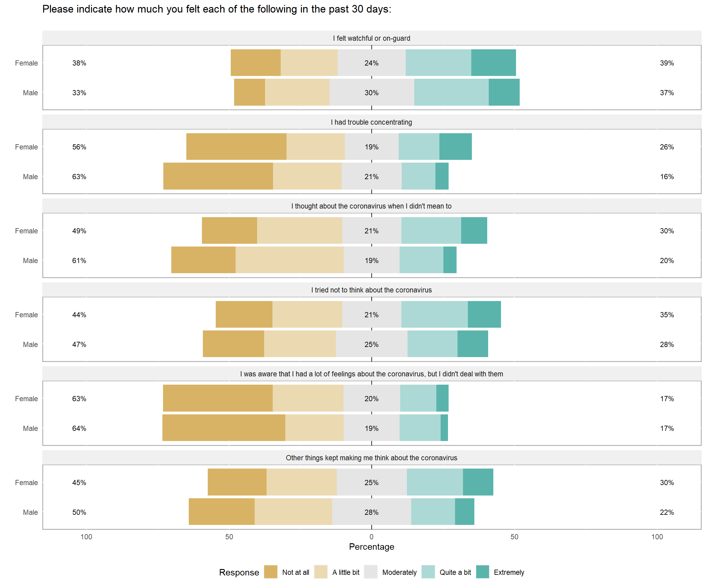The width and height of the screenshot is (706, 588).
Task: Click the 28% label in bottom Male bar
Action: tap(371, 512)
